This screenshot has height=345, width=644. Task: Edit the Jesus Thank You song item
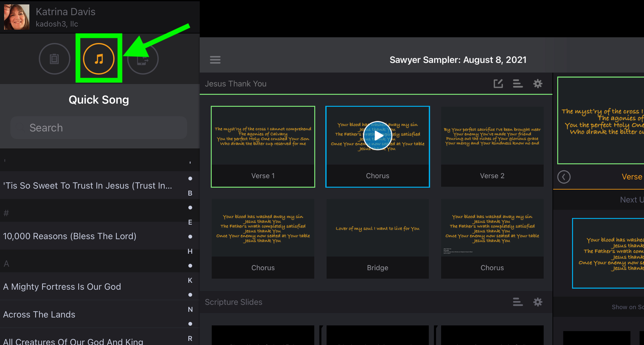(x=498, y=84)
